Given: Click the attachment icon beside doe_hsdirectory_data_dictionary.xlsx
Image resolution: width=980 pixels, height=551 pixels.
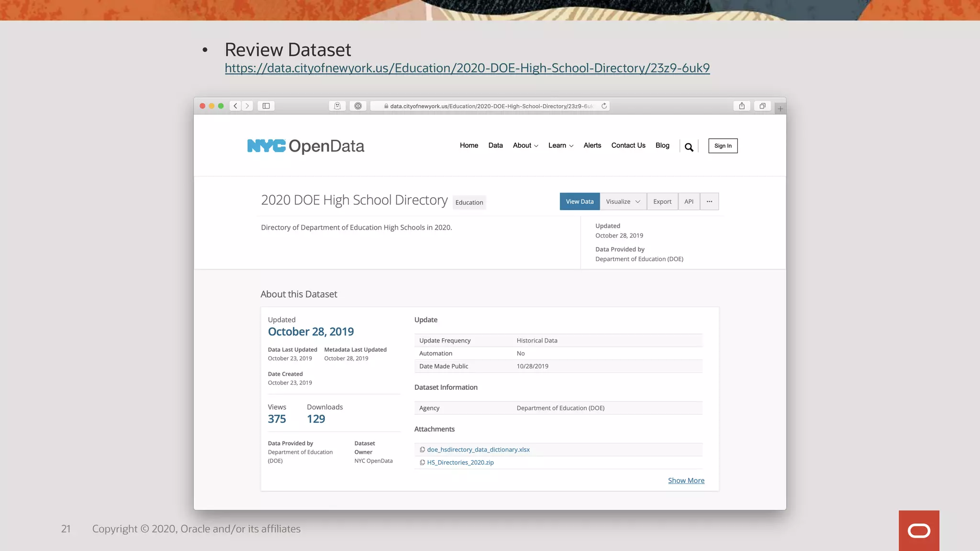Looking at the screenshot, I should coord(423,450).
